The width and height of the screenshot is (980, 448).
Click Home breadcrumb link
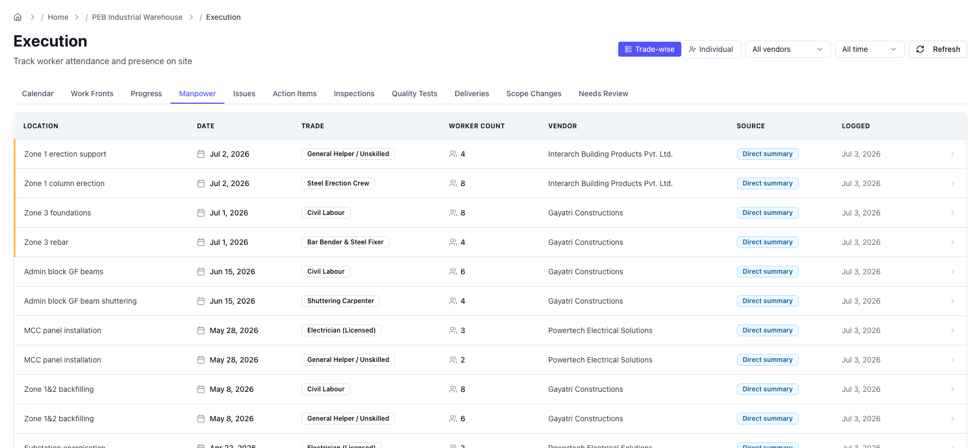click(x=58, y=17)
